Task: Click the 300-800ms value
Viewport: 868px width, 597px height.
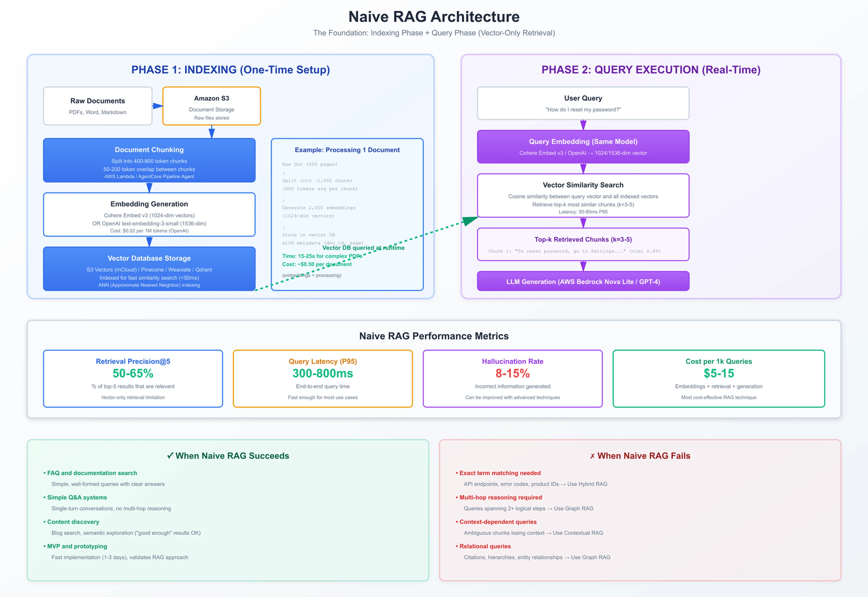Action: [x=323, y=373]
